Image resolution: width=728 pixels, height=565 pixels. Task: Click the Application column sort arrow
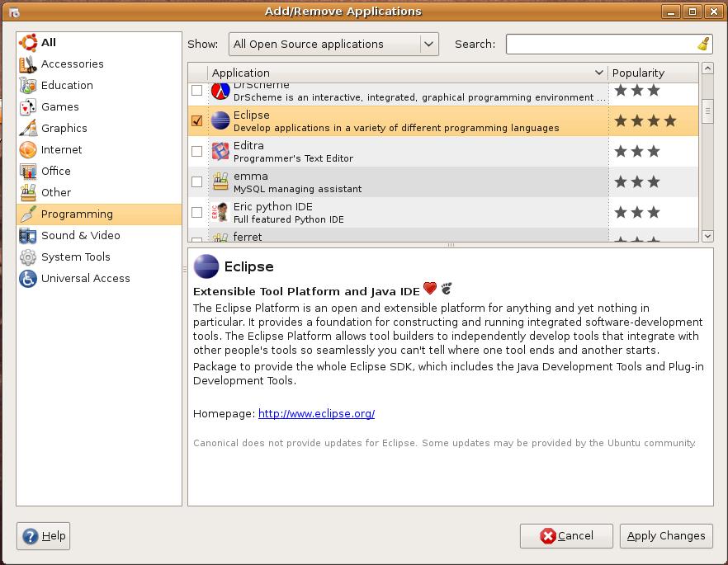click(599, 73)
